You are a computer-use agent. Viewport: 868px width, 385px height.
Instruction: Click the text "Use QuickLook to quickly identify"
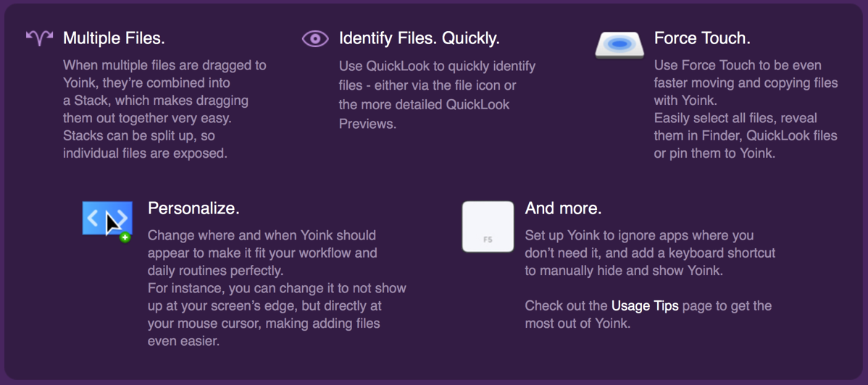click(x=438, y=67)
